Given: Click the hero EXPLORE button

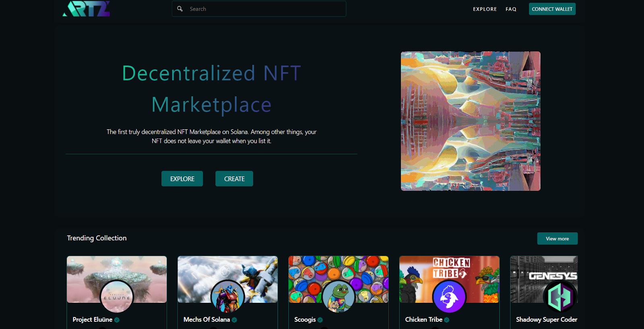Looking at the screenshot, I should pos(182,179).
